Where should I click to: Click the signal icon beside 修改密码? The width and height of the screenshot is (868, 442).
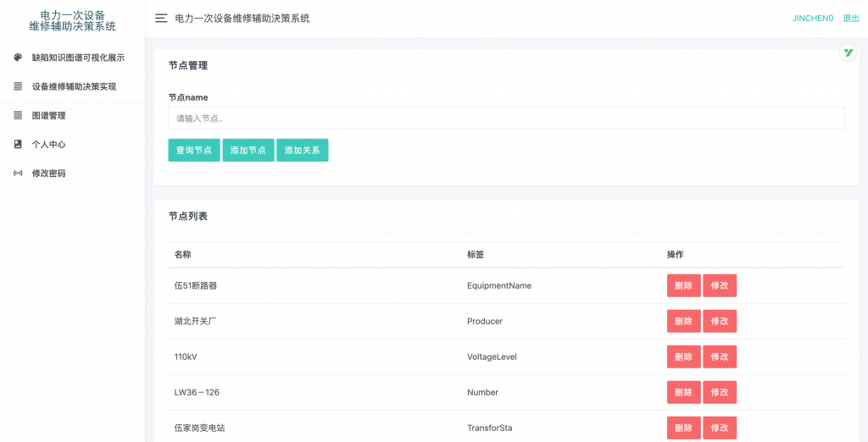pyautogui.click(x=18, y=173)
